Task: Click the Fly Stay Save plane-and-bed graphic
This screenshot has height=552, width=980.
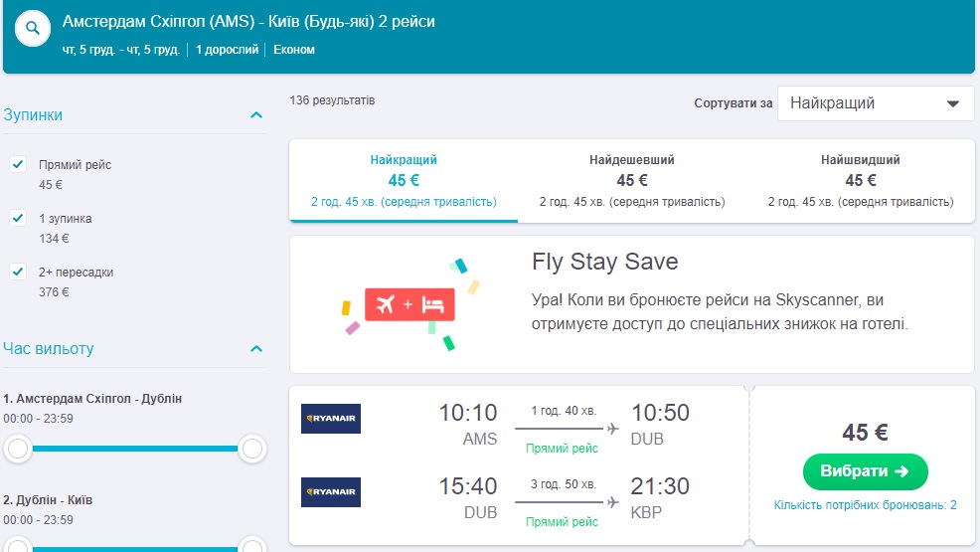Action: click(410, 304)
